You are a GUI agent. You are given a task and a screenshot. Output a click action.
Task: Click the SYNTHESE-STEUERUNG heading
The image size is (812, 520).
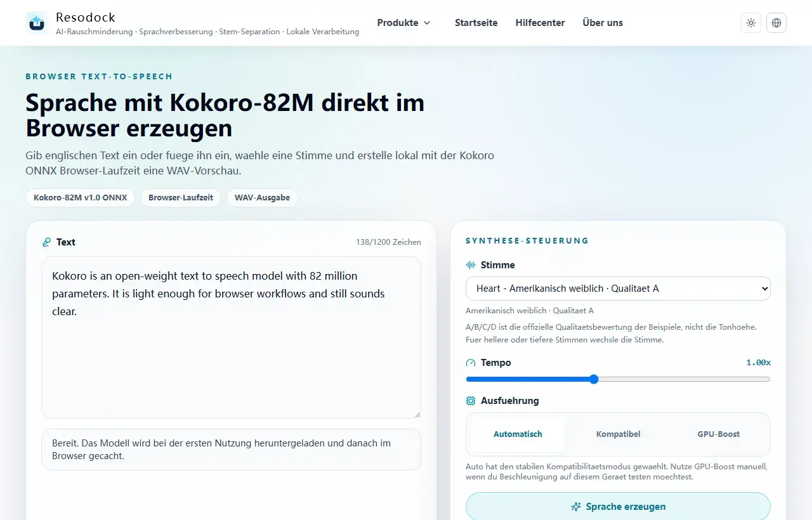tap(527, 241)
